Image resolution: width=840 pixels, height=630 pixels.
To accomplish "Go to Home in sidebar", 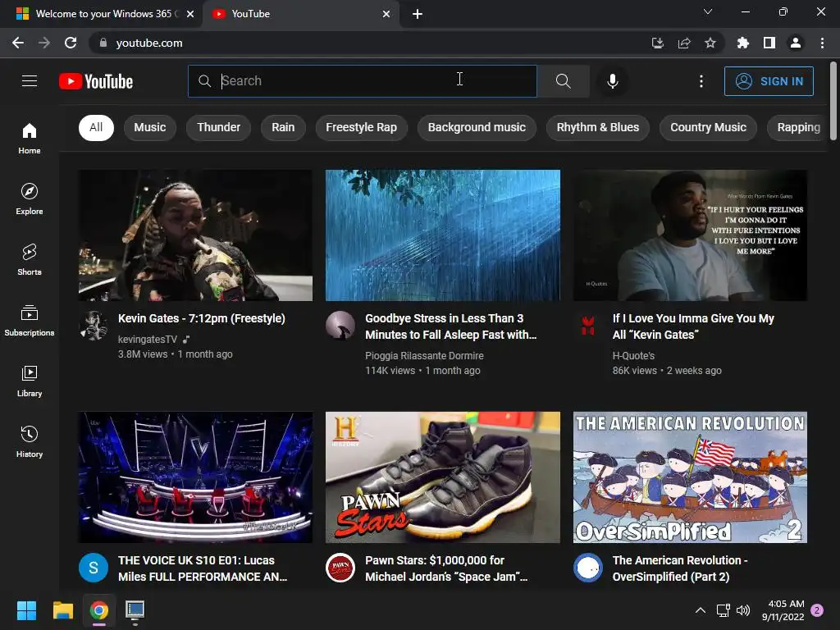I will [x=30, y=139].
